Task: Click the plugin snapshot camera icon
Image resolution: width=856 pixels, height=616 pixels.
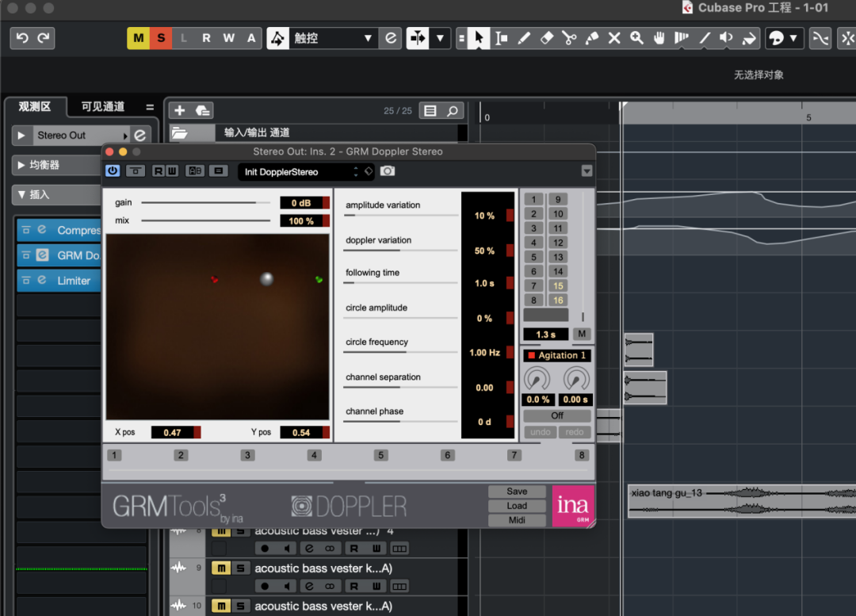Action: click(388, 171)
